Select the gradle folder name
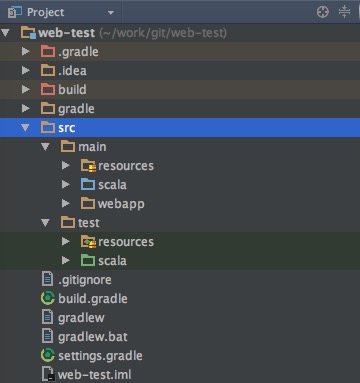This screenshot has height=383, width=360. pos(76,109)
